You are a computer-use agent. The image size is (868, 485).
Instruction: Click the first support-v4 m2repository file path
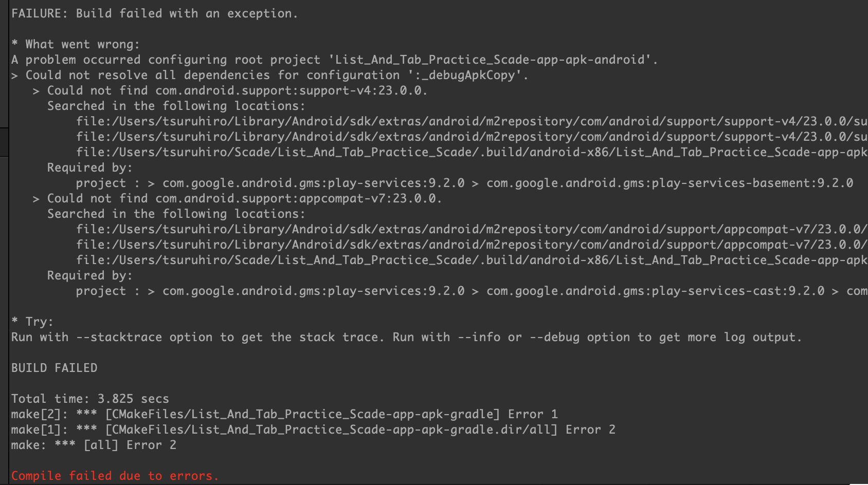point(471,121)
